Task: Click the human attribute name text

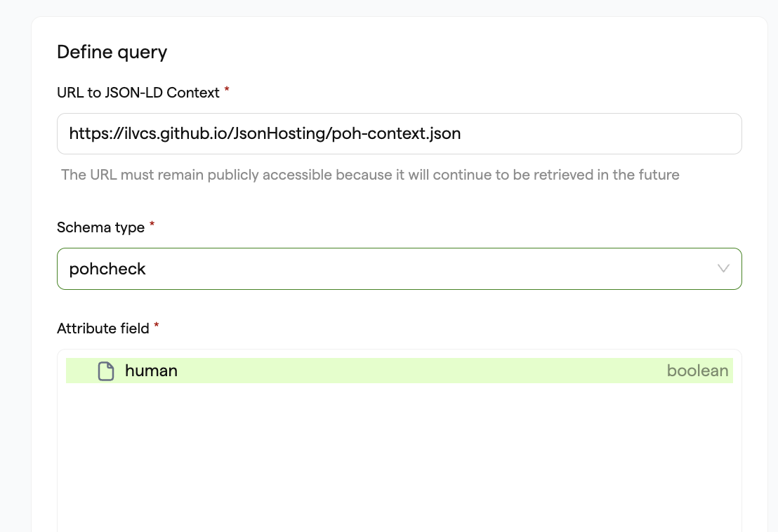Action: tap(152, 371)
